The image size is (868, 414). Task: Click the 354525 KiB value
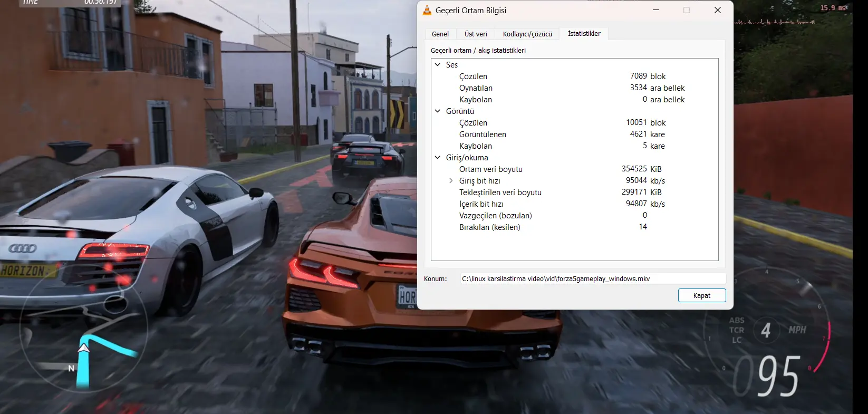click(x=642, y=169)
